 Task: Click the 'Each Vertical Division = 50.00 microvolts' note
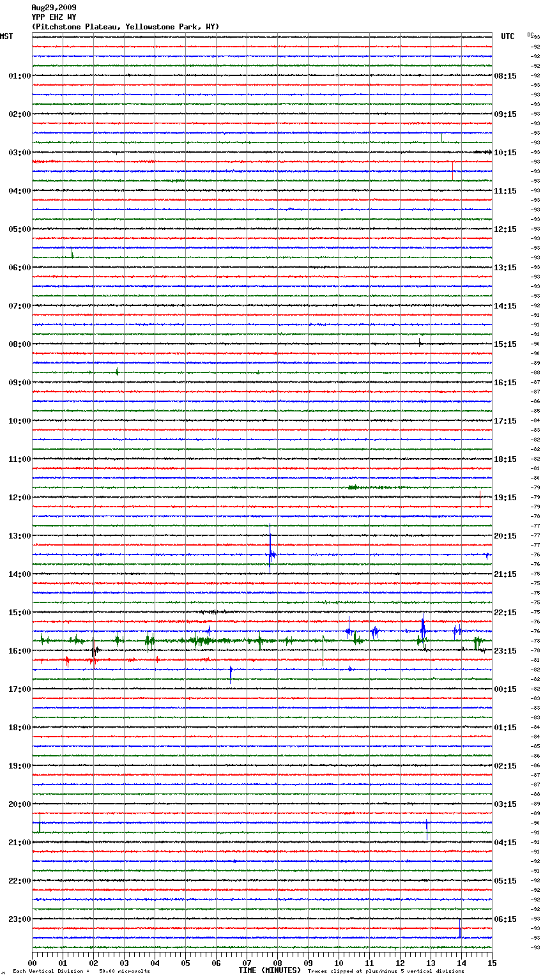coord(82,972)
